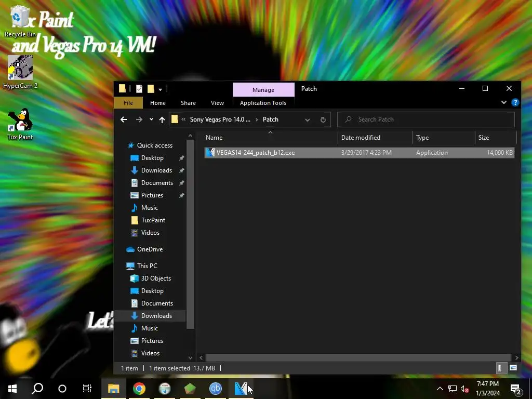The height and width of the screenshot is (399, 532).
Task: Switch to Large icons view button
Action: pyautogui.click(x=513, y=368)
